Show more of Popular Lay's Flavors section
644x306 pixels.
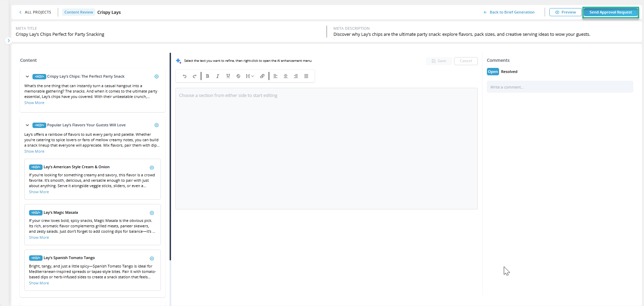point(34,151)
